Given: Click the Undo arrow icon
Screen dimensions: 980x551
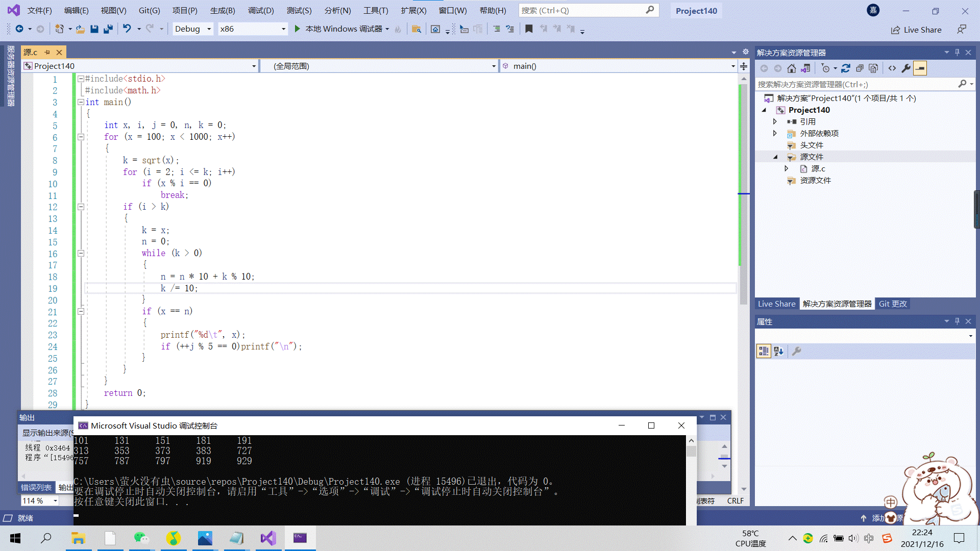Looking at the screenshot, I should (x=127, y=29).
